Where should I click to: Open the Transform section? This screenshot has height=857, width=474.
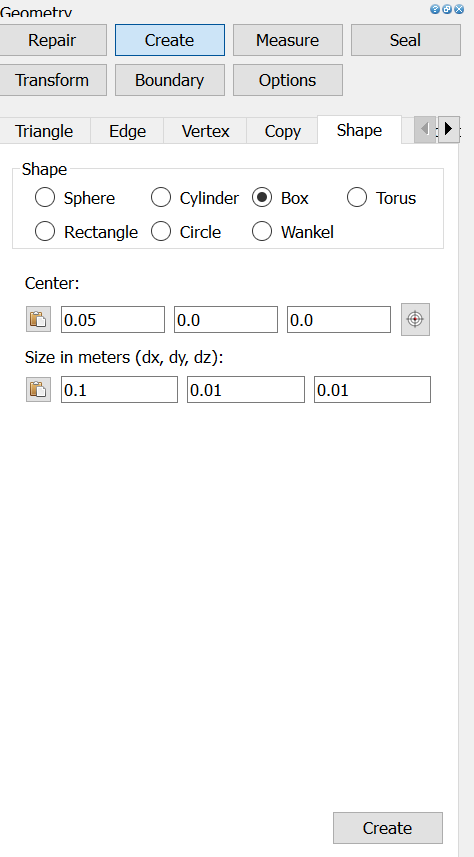(x=52, y=80)
